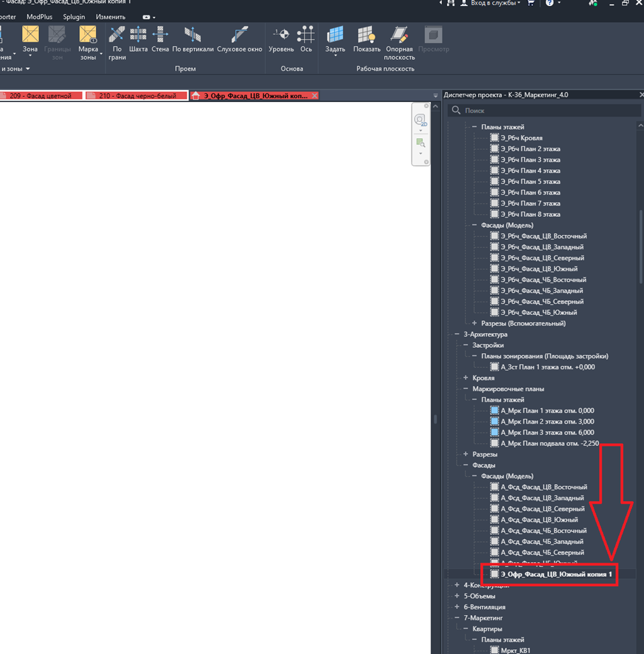Viewport: 644px width, 654px height.
Task: Click the Поиск search field
Action: [x=545, y=110]
